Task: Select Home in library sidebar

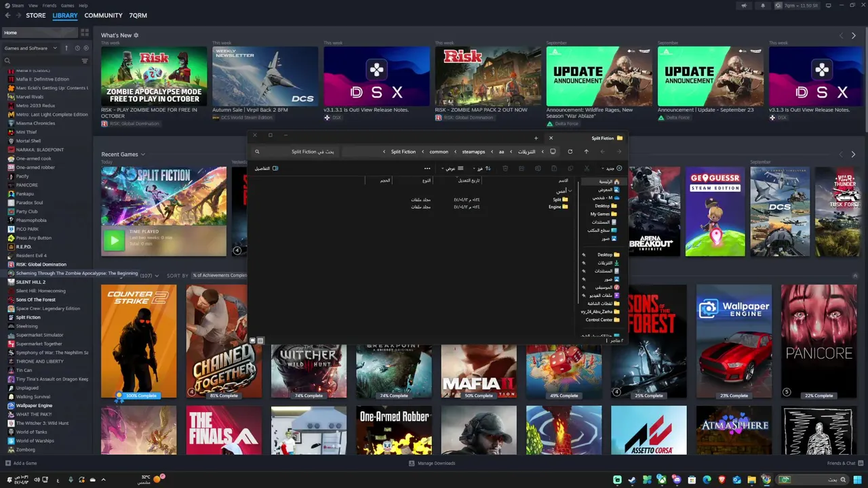Action: pos(39,33)
